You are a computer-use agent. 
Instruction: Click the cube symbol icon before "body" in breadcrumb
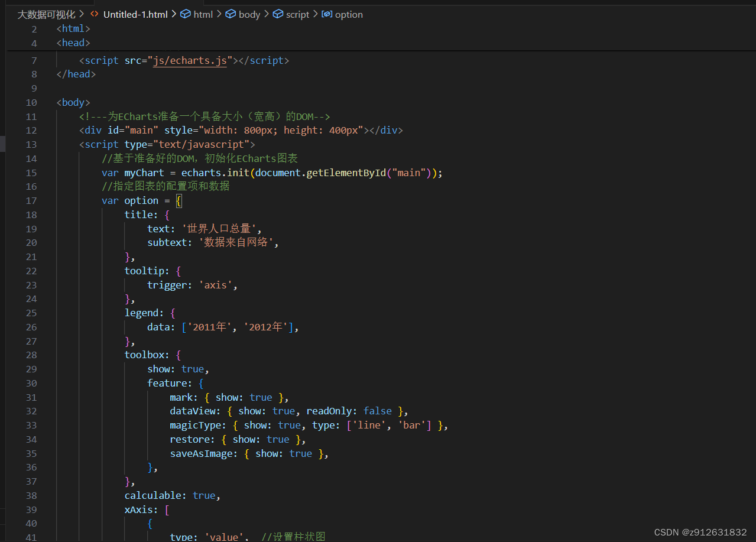pyautogui.click(x=231, y=14)
